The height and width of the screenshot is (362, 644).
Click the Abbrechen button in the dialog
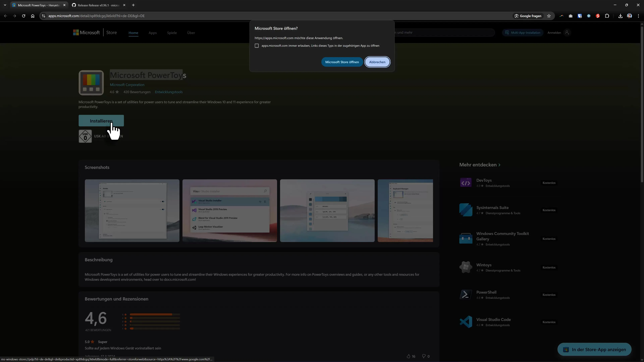pyautogui.click(x=377, y=62)
